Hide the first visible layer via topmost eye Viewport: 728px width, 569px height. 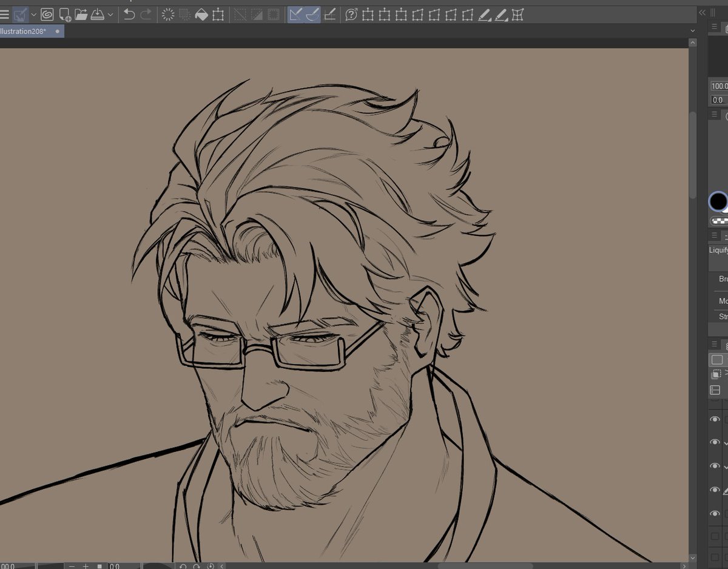715,419
